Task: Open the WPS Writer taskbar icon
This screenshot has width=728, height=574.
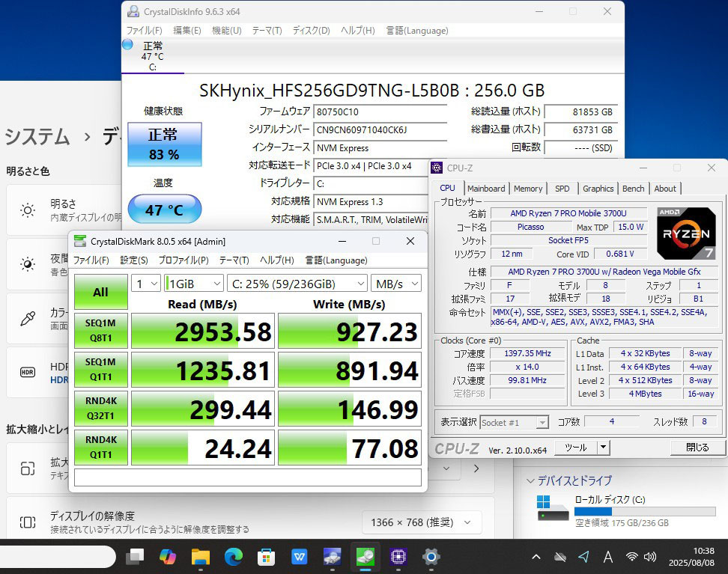Action: (300, 556)
